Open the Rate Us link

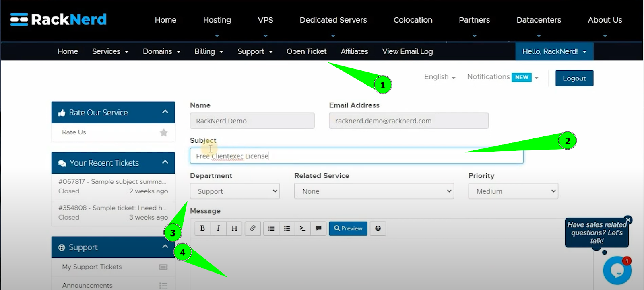(74, 132)
